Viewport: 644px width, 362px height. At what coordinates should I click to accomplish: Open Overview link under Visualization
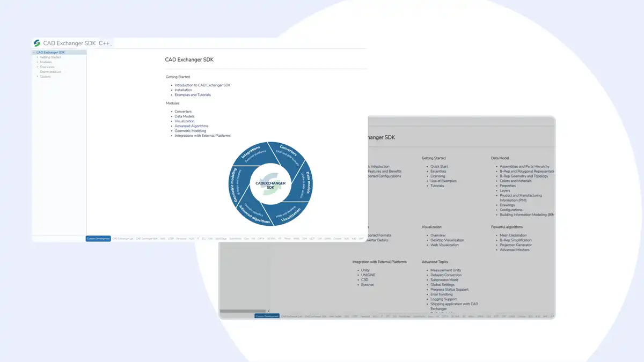[x=438, y=235]
